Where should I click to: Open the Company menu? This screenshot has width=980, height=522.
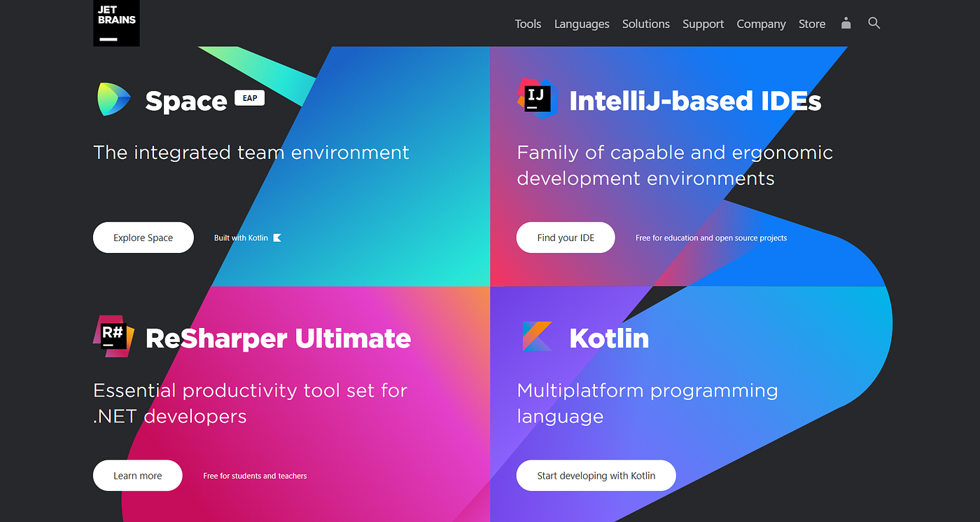(x=761, y=24)
